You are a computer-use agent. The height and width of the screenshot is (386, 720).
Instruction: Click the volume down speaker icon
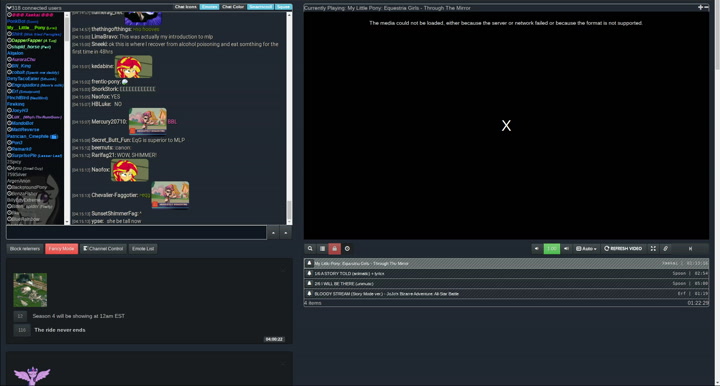(x=536, y=249)
